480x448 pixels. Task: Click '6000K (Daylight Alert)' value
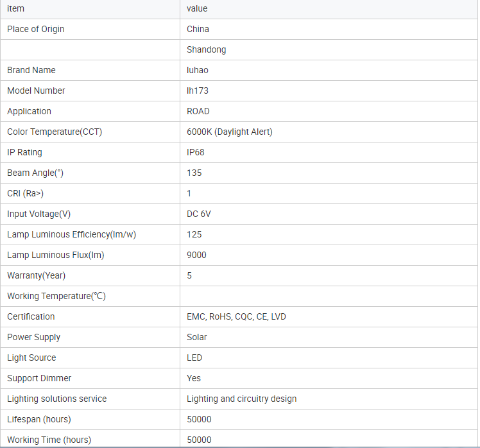[229, 132]
